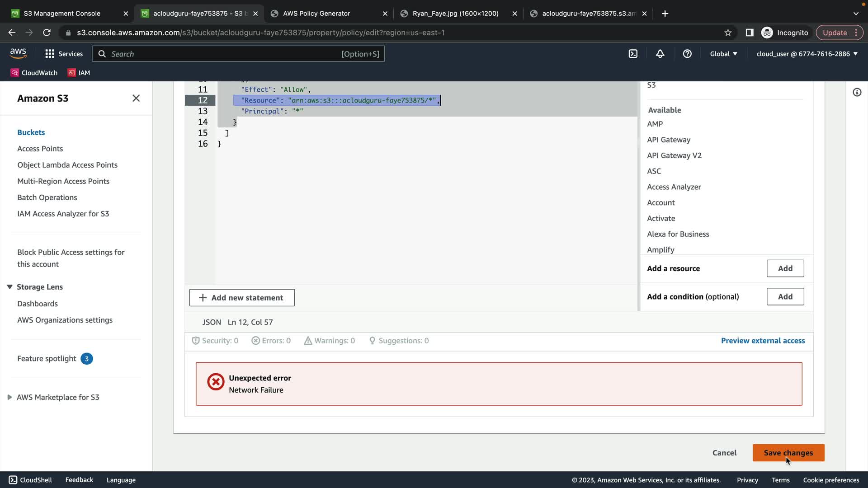Switch to the Ryan_Faye.jpg tab
The image size is (868, 488).
(455, 14)
